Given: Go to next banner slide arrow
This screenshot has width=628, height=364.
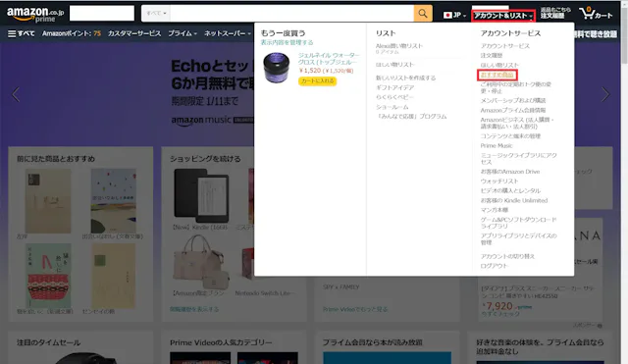Looking at the screenshot, I should pyautogui.click(x=605, y=94).
